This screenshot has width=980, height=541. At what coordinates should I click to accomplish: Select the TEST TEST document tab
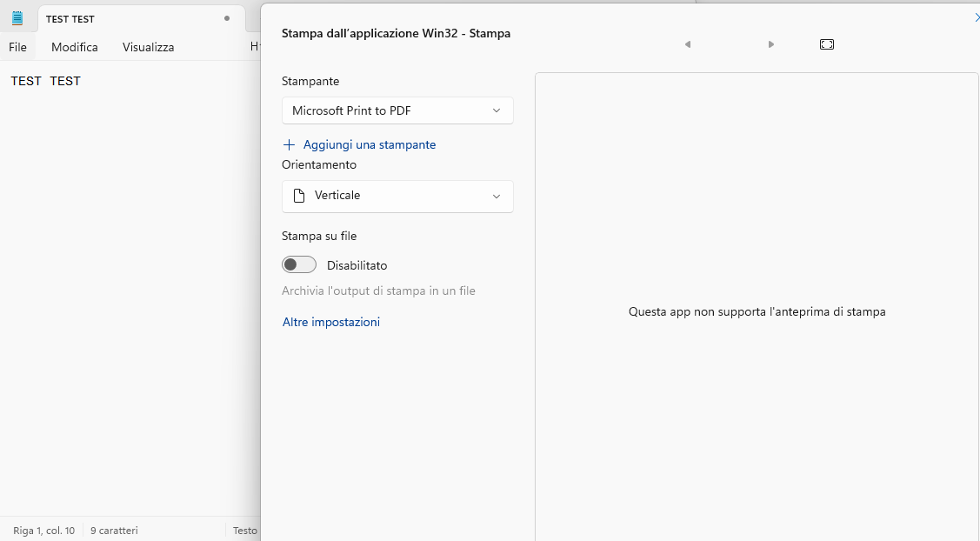(x=139, y=19)
